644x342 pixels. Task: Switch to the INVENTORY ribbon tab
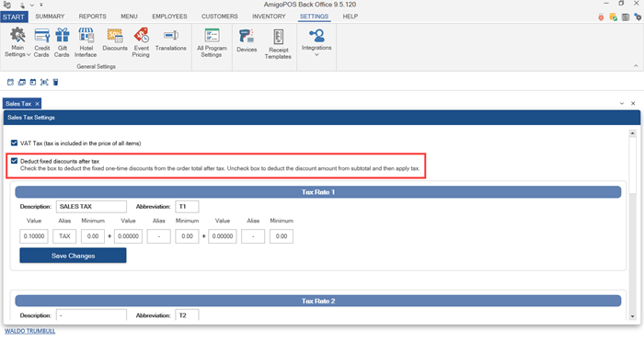tap(269, 17)
